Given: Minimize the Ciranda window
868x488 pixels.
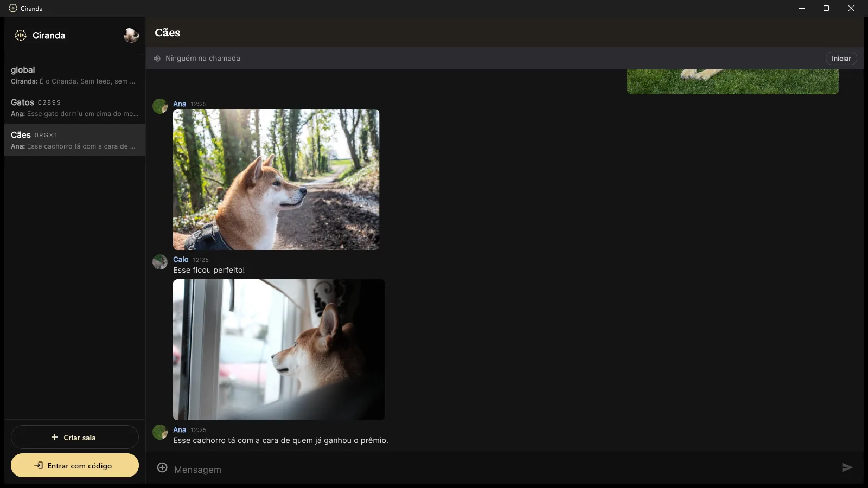Looking at the screenshot, I should pos(801,8).
